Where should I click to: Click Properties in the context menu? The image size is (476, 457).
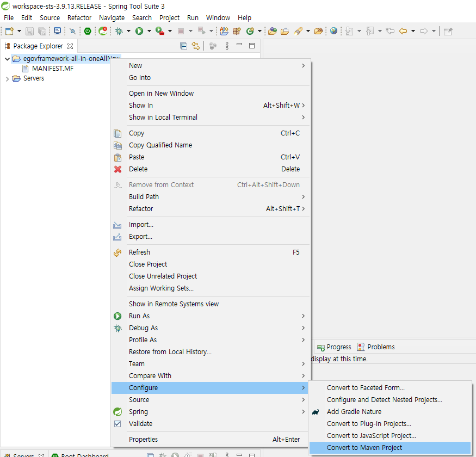tap(143, 440)
